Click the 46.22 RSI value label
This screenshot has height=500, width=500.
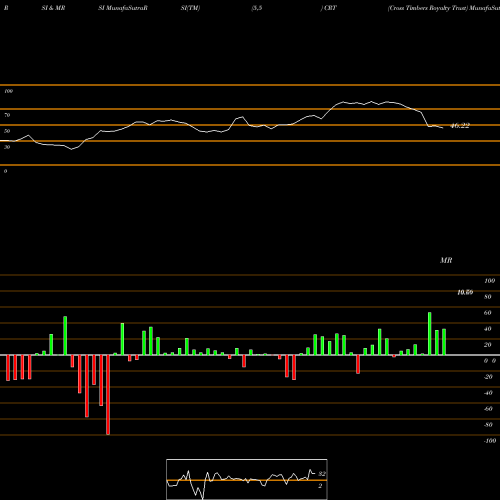(460, 126)
